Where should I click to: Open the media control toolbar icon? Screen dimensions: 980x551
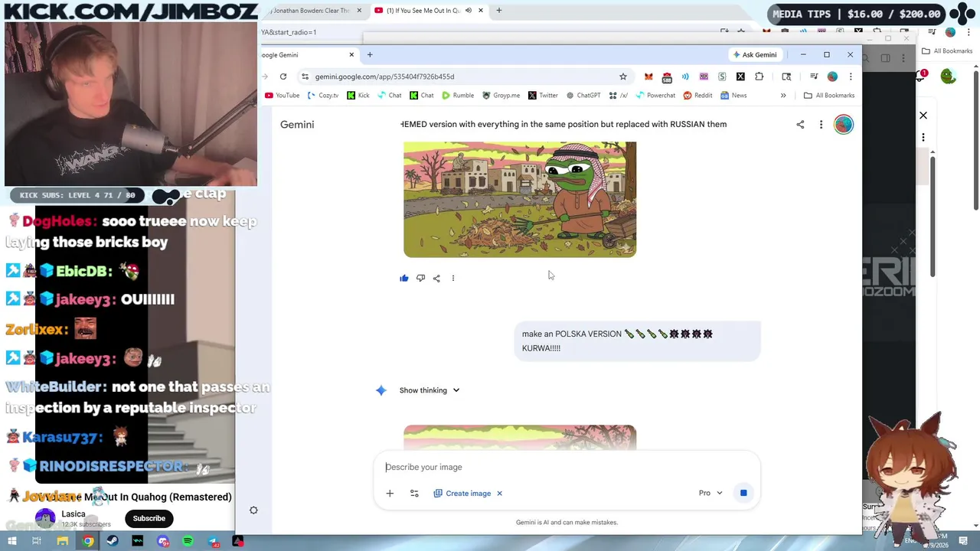814,77
